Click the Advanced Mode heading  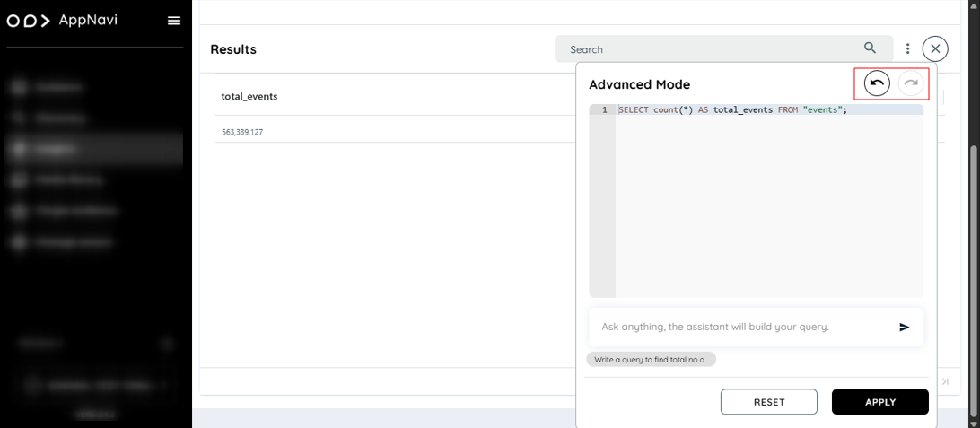tap(639, 84)
